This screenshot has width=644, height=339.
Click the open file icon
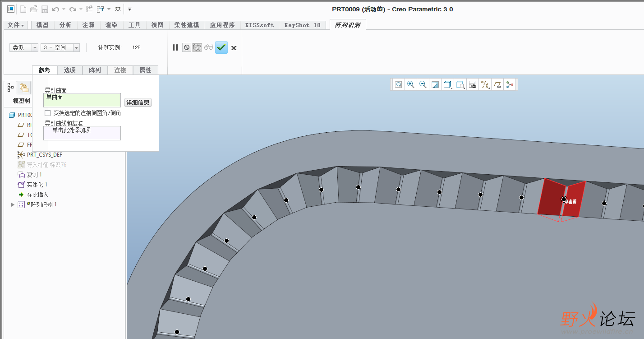(x=34, y=9)
